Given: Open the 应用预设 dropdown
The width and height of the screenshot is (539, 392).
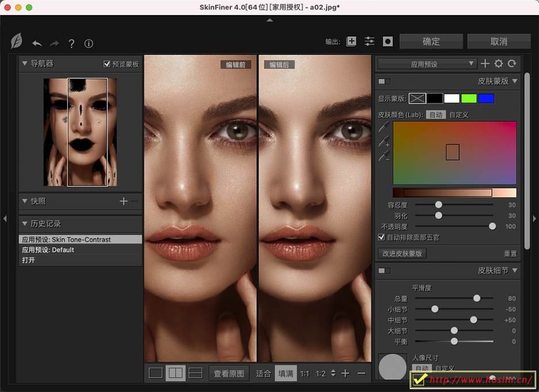Looking at the screenshot, I should coord(427,64).
